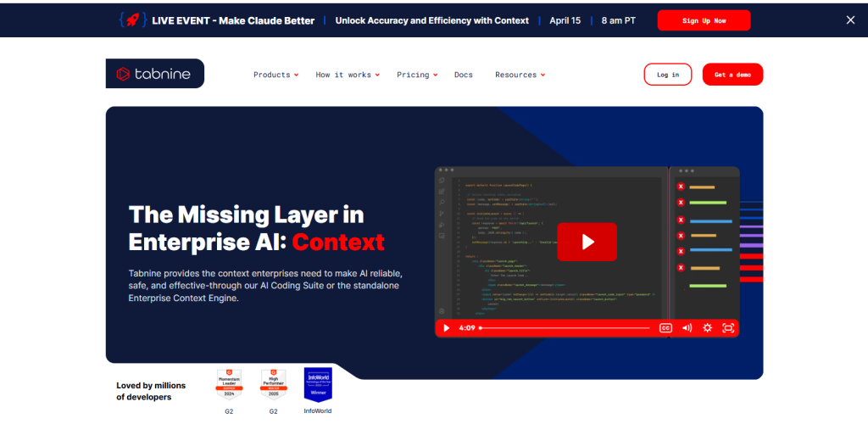Viewport: 868px width, 424px height.
Task: Mute the video with the speaker icon
Action: [687, 328]
